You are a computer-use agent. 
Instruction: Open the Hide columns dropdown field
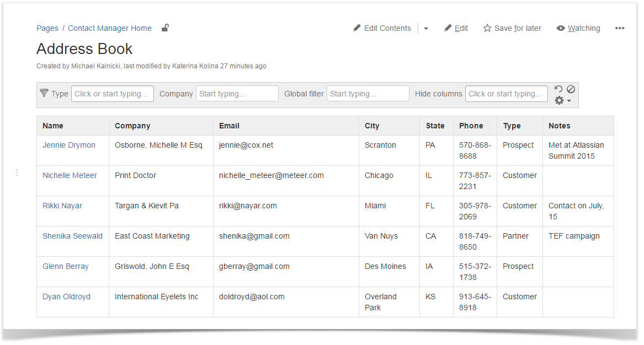(x=507, y=94)
